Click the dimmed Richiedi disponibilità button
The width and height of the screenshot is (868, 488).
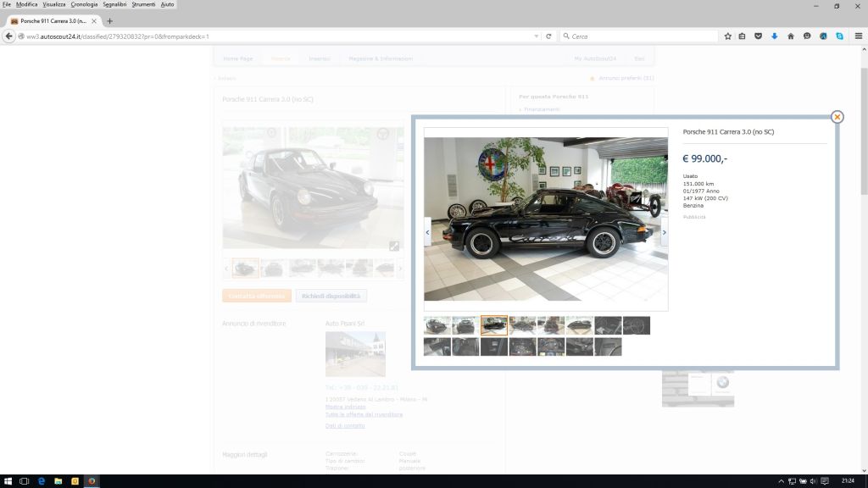(x=331, y=296)
